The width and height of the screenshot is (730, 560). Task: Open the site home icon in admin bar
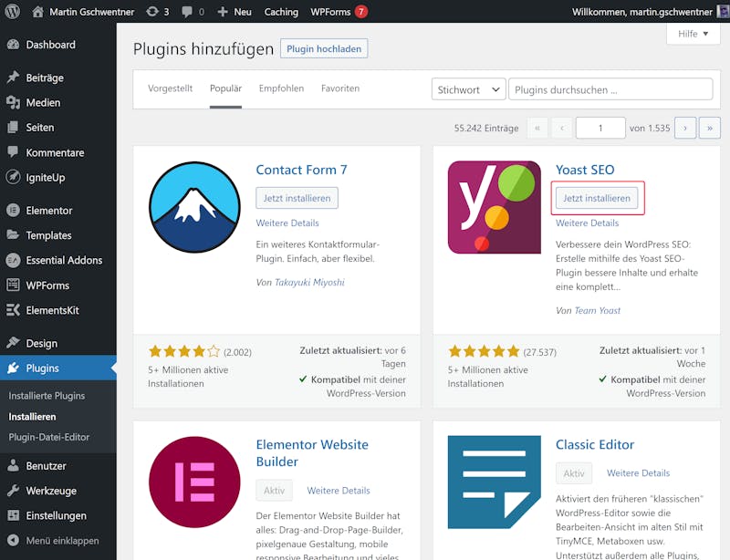coord(37,12)
